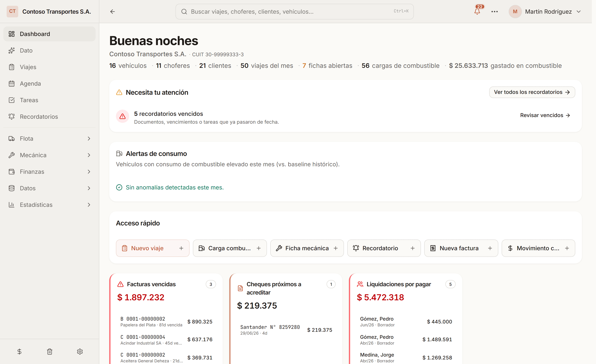This screenshot has width=596, height=364.
Task: Click the 21 clientes stat
Action: tap(215, 66)
